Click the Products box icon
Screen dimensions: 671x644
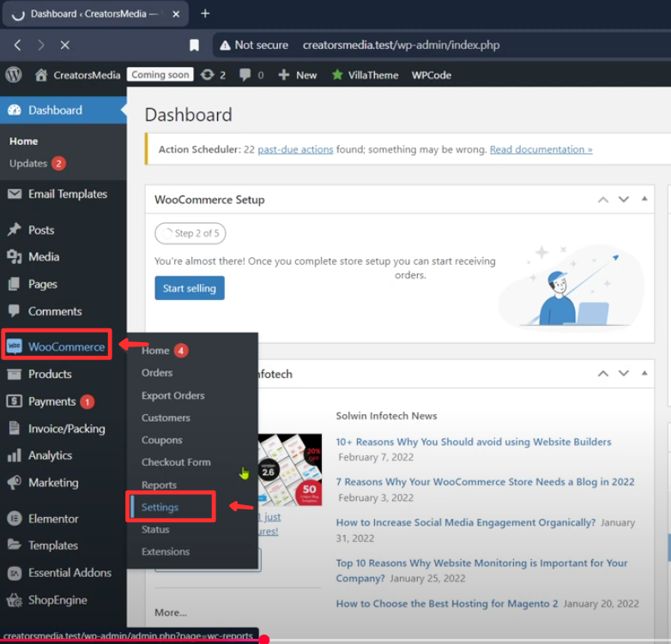point(14,374)
